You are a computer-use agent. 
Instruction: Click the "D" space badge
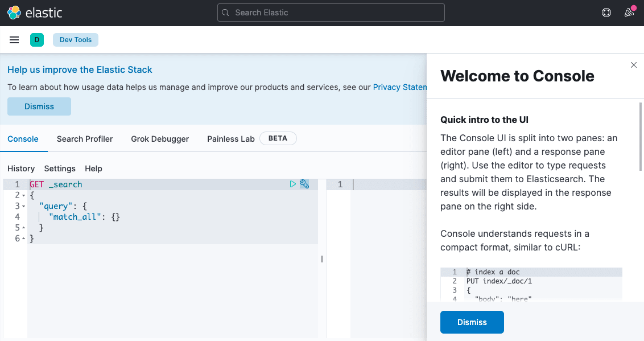[x=36, y=40]
